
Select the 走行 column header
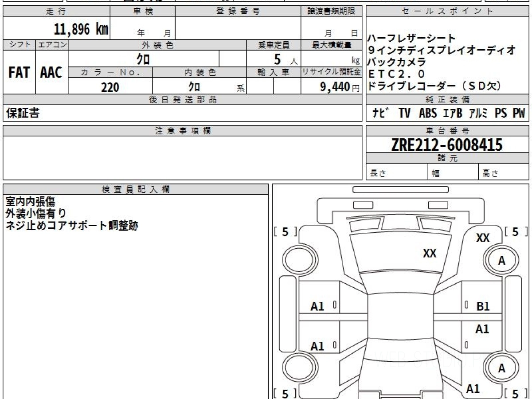point(56,12)
